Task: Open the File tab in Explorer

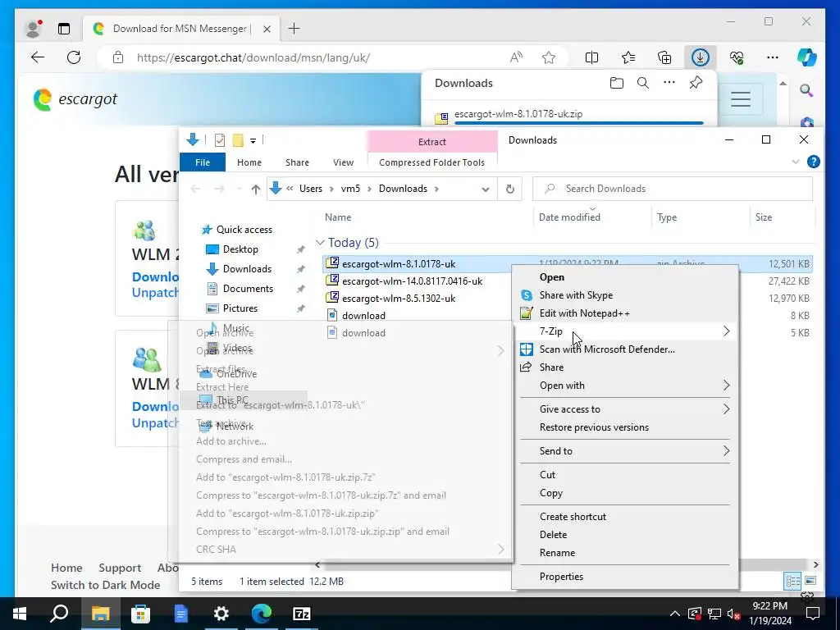Action: [x=203, y=162]
